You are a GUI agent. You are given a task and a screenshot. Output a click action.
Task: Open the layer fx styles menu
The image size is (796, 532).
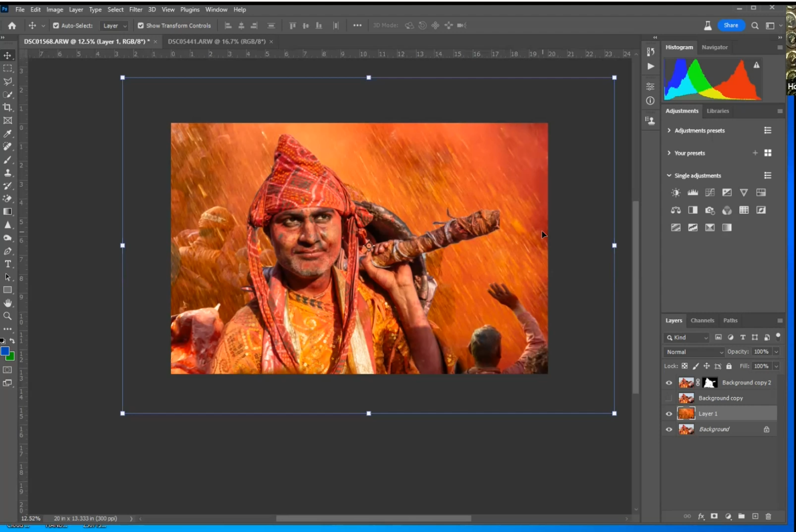click(x=701, y=516)
